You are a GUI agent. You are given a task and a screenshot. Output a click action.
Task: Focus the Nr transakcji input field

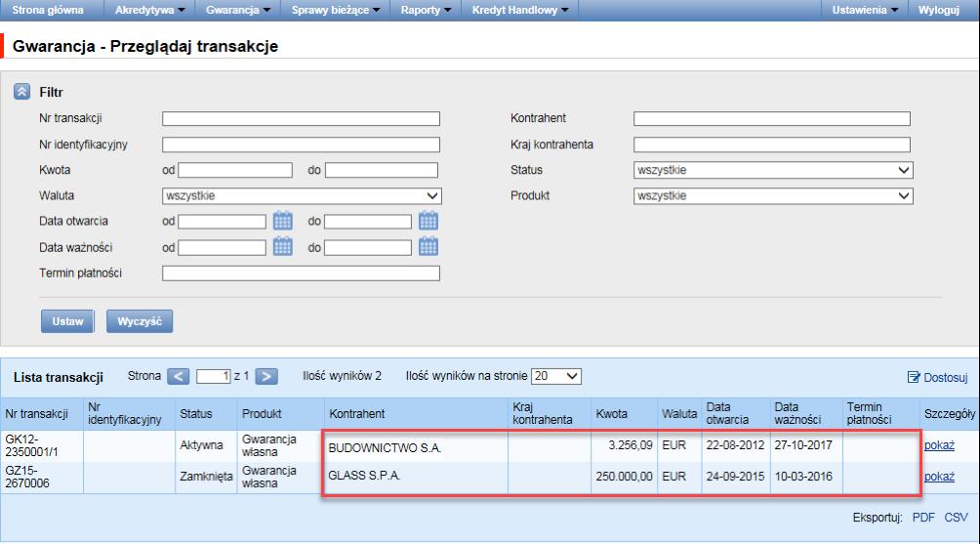click(302, 119)
